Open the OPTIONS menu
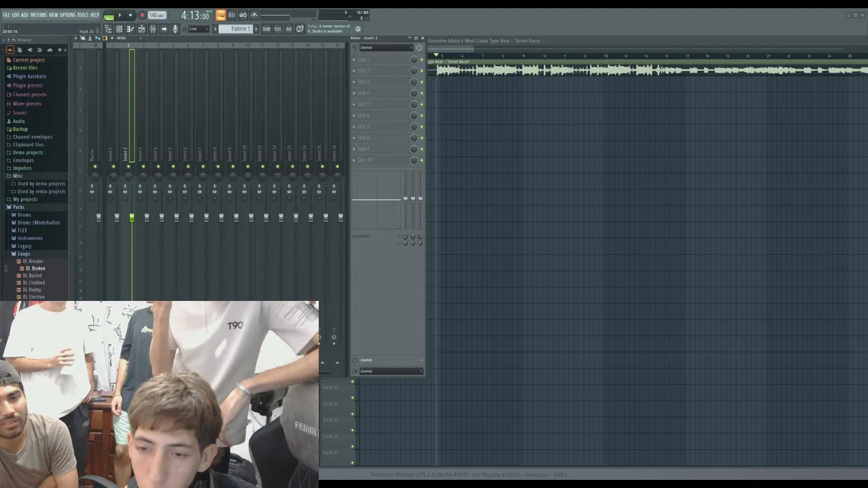The image size is (868, 488). pos(68,15)
